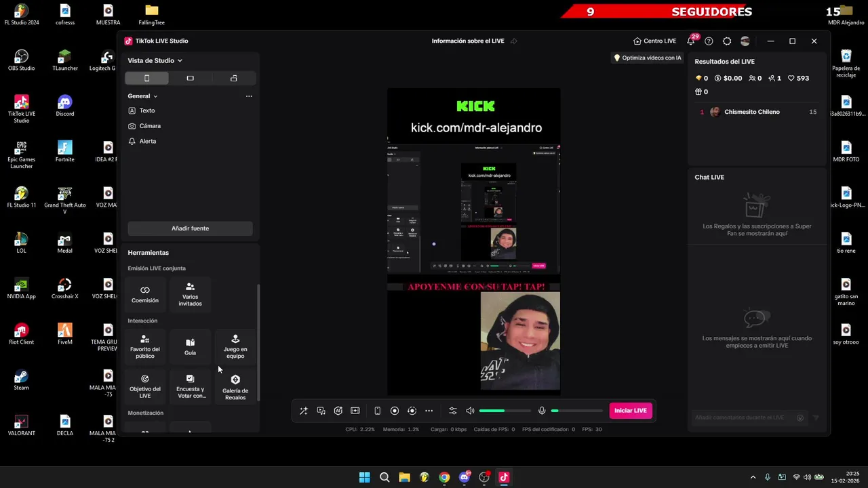Open the VALORANT desktop shortcut
Image resolution: width=868 pixels, height=488 pixels.
[22, 425]
